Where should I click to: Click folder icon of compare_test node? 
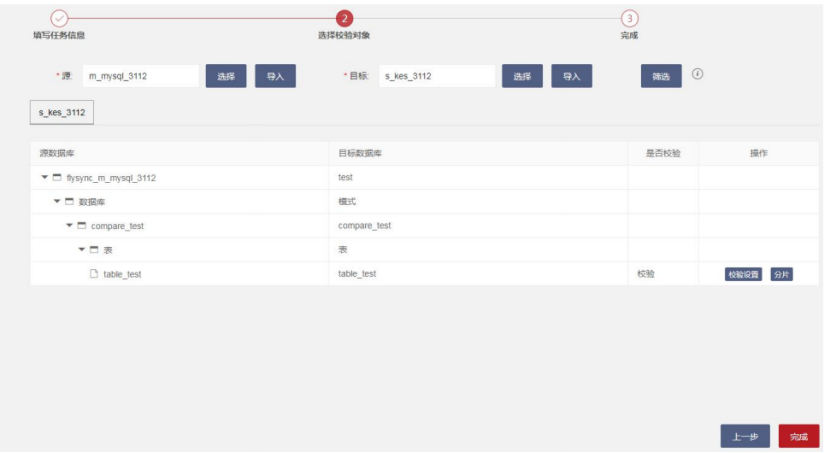click(82, 226)
